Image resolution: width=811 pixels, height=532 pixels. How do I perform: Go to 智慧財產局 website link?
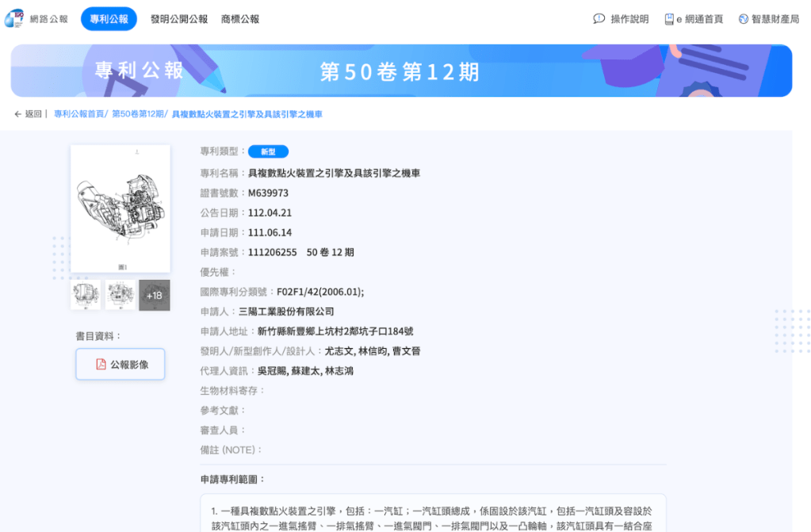pos(775,19)
